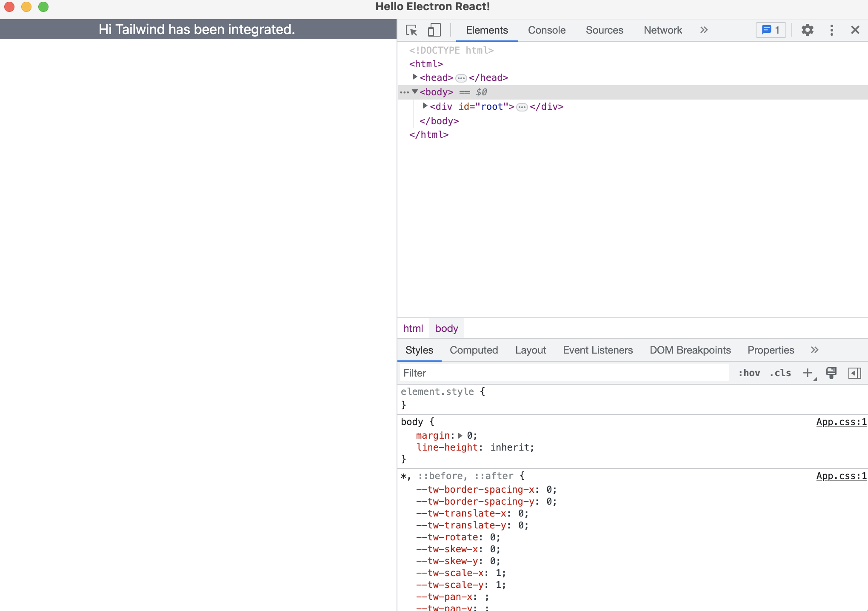The height and width of the screenshot is (611, 868).
Task: Expand the div id root node
Action: 425,106
